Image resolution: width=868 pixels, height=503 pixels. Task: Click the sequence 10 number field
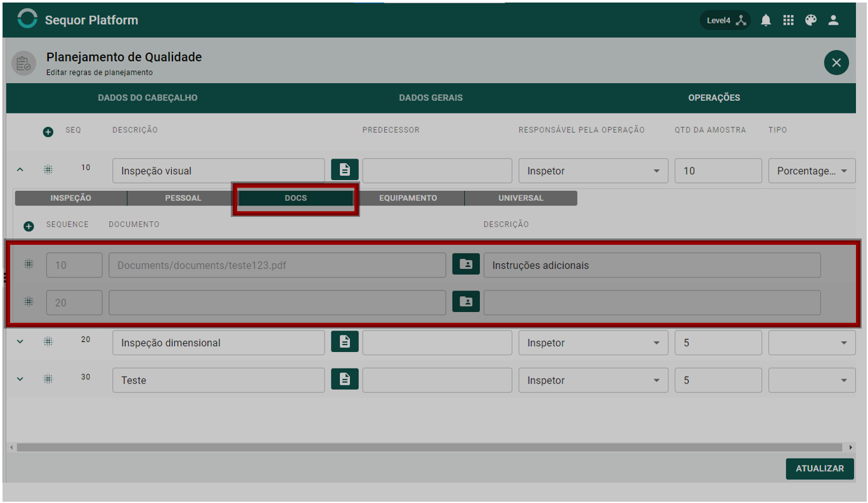coord(74,265)
